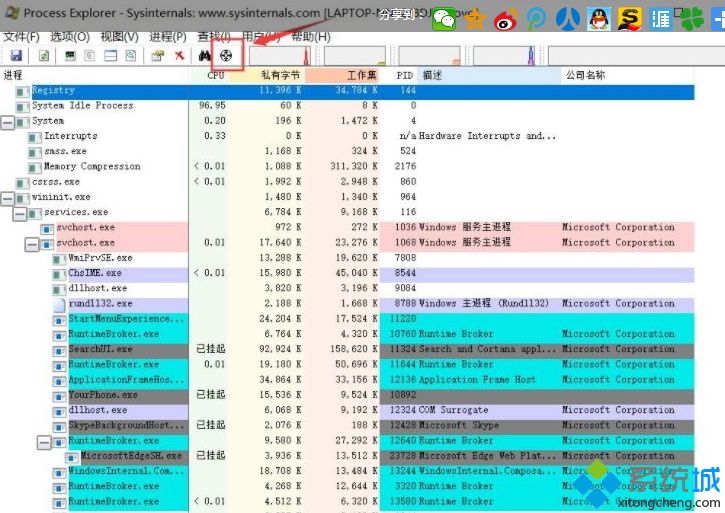Click the red X Kill Process icon
The height and width of the screenshot is (513, 725).
point(179,56)
